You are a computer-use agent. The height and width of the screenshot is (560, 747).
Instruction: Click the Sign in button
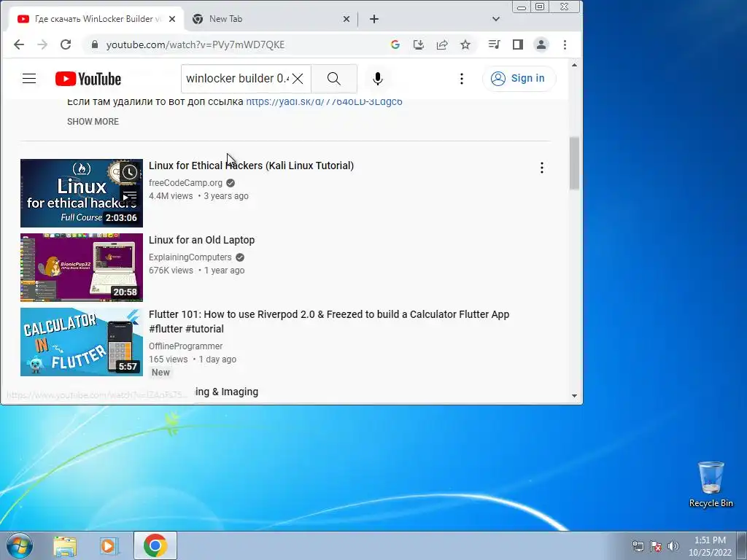[x=519, y=79]
